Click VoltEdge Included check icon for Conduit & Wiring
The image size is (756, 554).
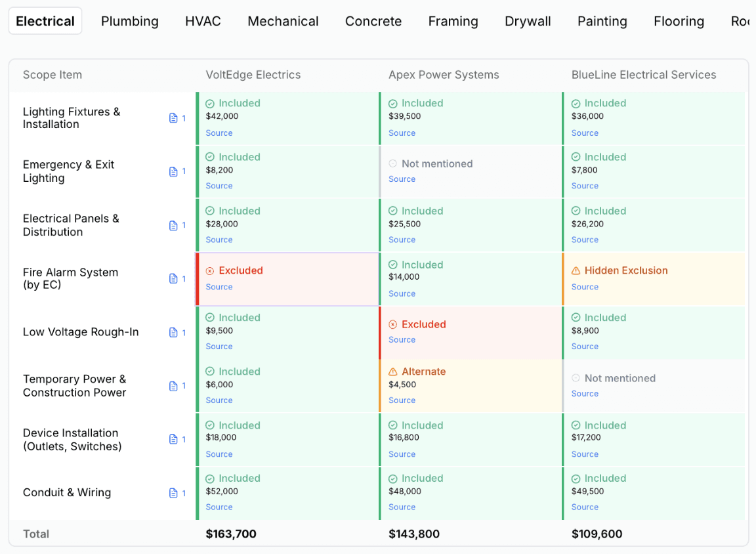[x=210, y=479]
